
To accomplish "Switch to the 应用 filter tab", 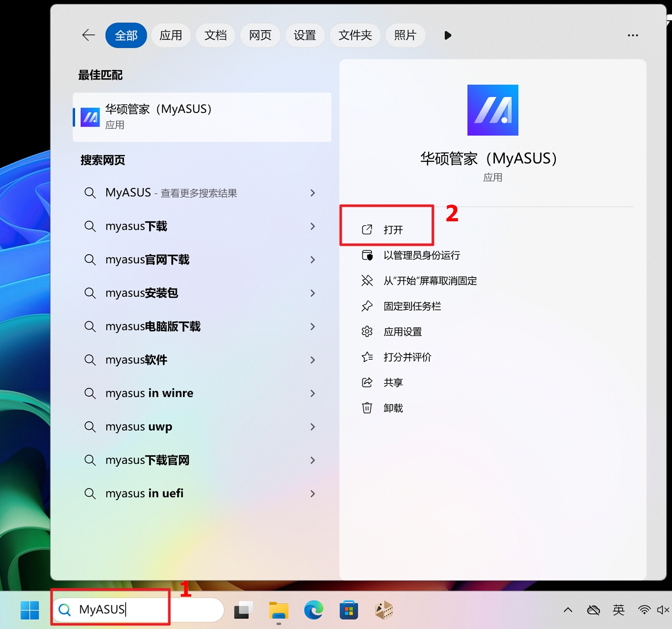I will 171,35.
